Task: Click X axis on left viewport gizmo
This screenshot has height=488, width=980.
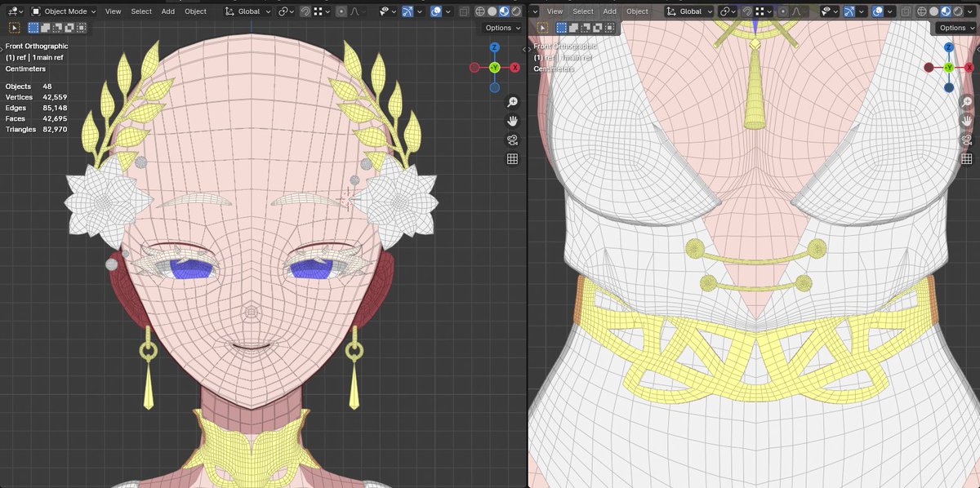Action: (x=514, y=67)
